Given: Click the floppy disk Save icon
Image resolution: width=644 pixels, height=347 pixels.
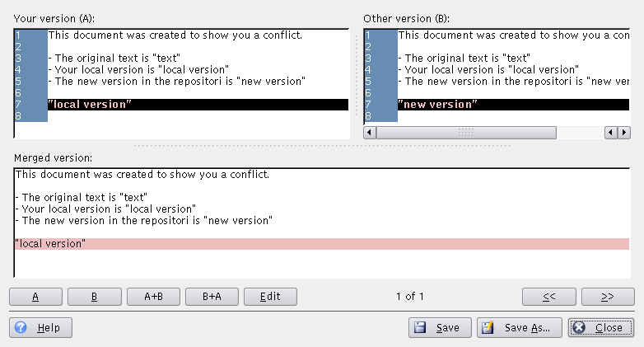Looking at the screenshot, I should click(x=420, y=328).
